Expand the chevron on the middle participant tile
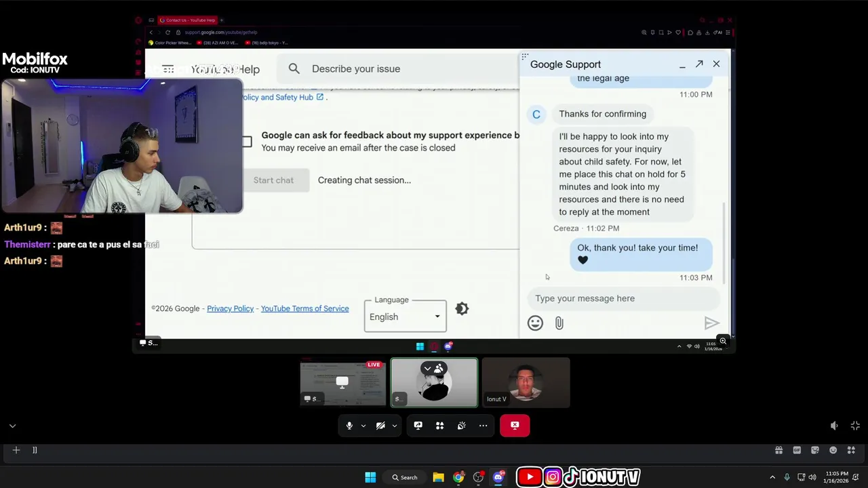The image size is (868, 488). [427, 369]
